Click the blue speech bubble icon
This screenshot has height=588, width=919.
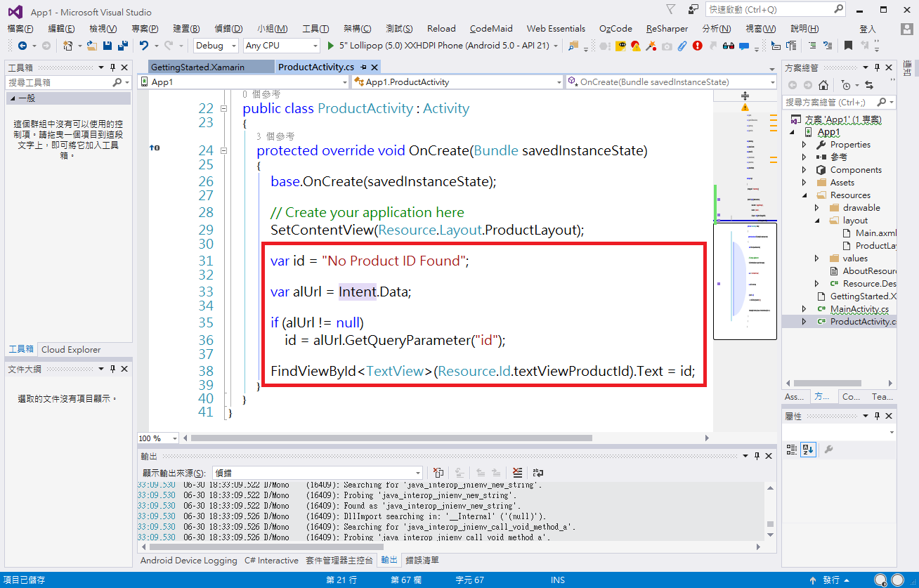[x=744, y=46]
